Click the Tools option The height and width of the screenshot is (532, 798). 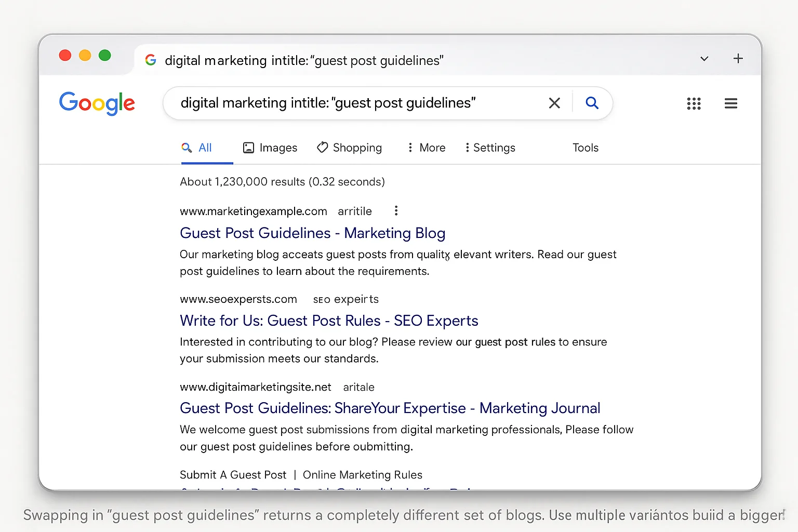(585, 148)
